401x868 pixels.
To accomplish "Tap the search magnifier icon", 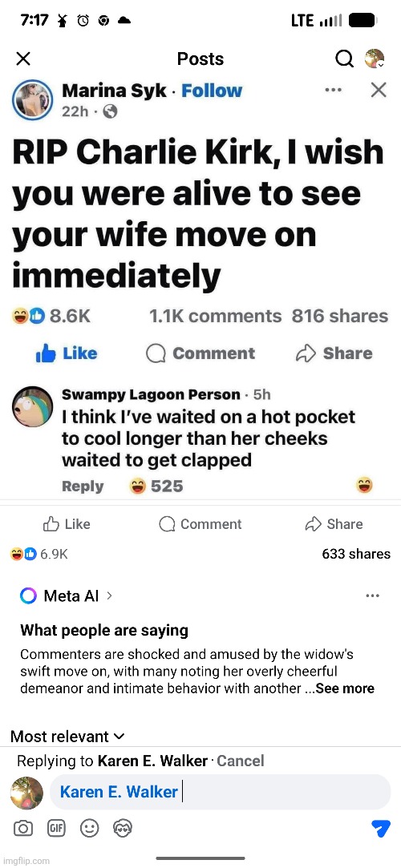I will [x=344, y=59].
